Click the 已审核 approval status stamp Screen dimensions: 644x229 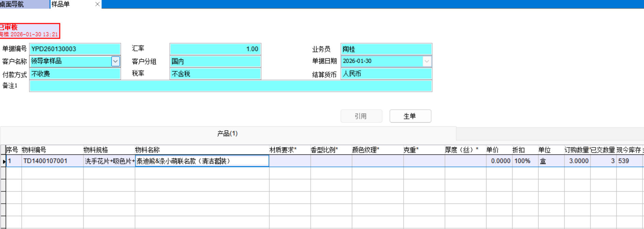click(x=29, y=31)
